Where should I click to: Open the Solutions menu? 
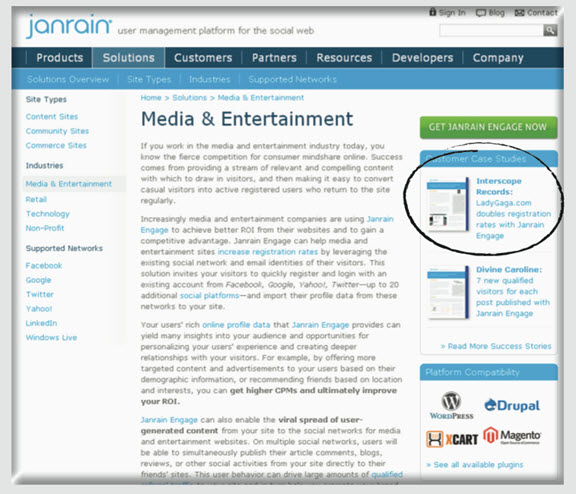click(x=129, y=58)
